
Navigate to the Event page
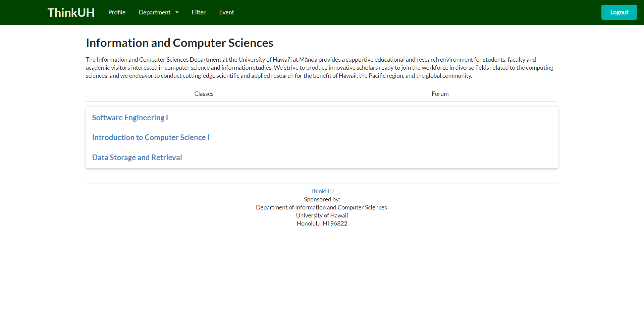[x=226, y=12]
